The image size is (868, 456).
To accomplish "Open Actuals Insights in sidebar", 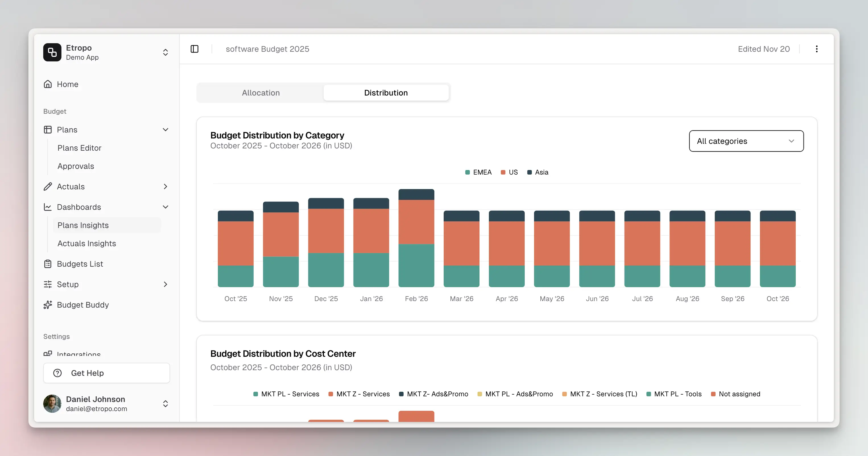I will coord(86,243).
